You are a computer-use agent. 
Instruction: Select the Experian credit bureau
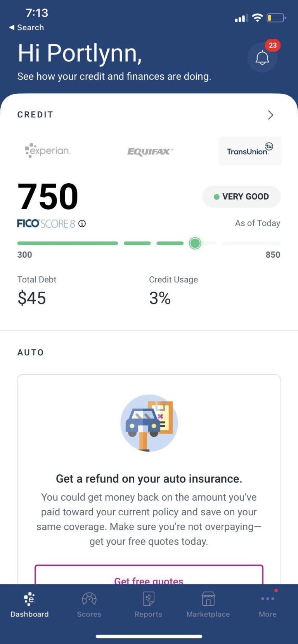[48, 150]
